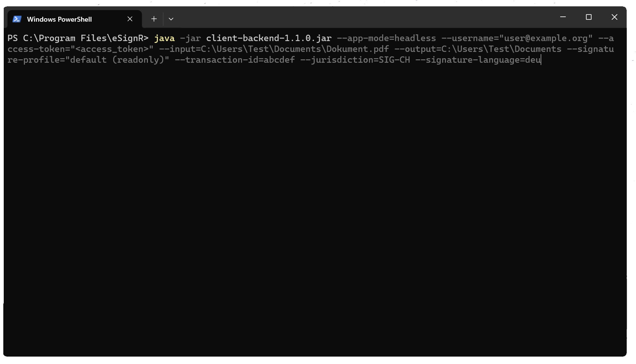Viewport: 636px width, 364px height.
Task: Click the '--app-mode=headless' parameter
Action: (x=387, y=38)
